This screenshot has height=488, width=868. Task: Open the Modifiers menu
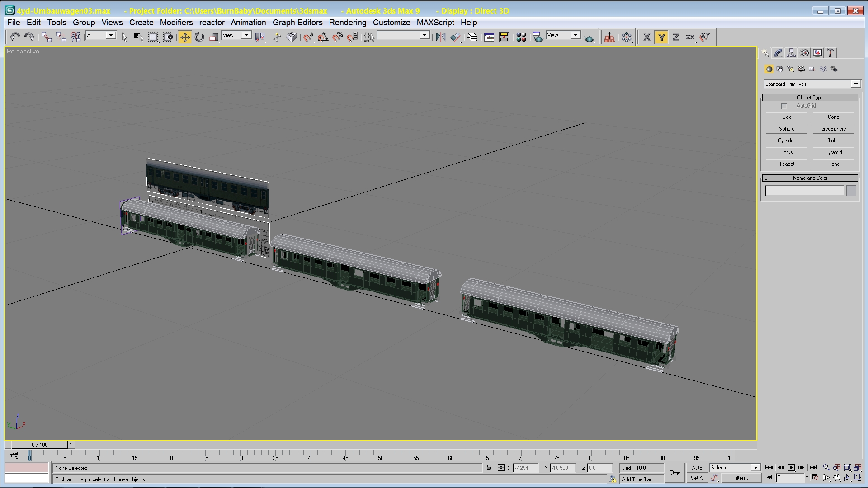point(176,23)
